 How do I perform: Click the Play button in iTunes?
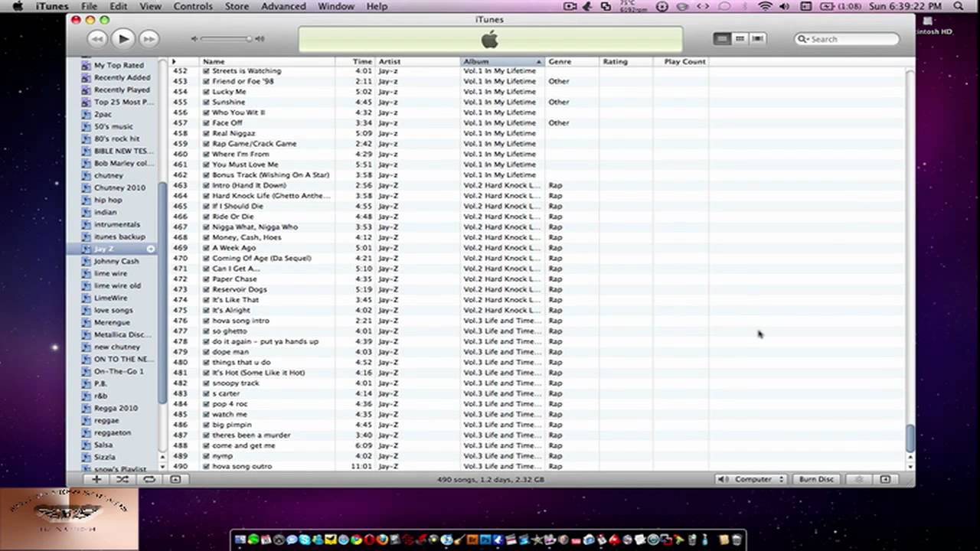click(x=122, y=38)
